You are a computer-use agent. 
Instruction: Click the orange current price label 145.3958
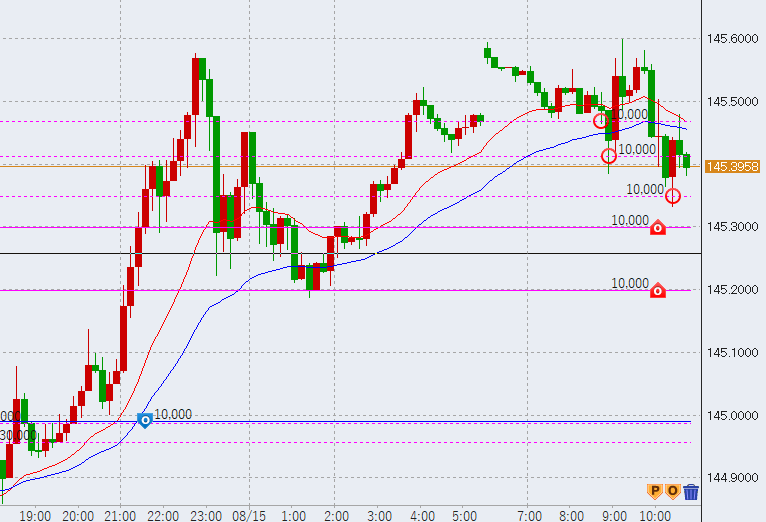pos(732,167)
